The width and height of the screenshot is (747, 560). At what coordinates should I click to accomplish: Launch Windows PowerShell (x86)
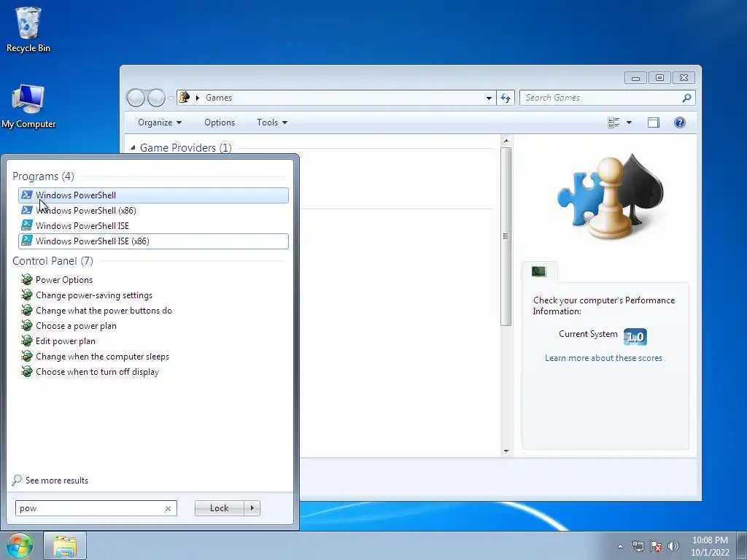point(153,211)
